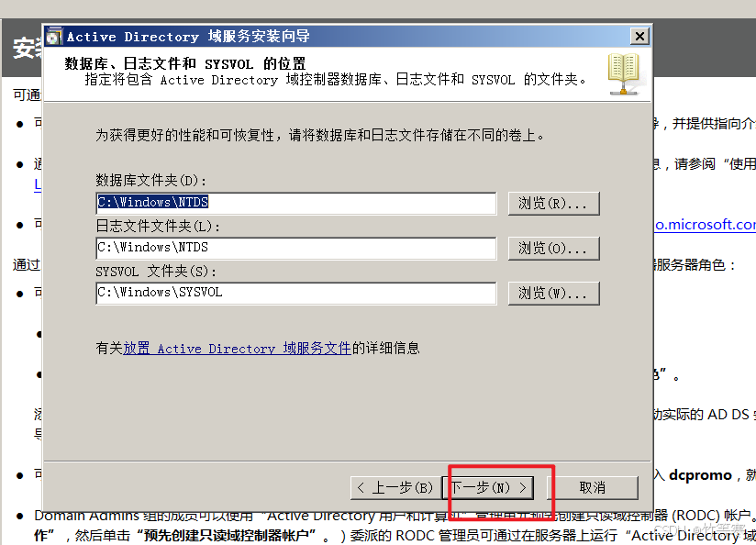Image resolution: width=756 pixels, height=545 pixels.
Task: Click the SYSVOL folder path field
Action: coord(296,293)
